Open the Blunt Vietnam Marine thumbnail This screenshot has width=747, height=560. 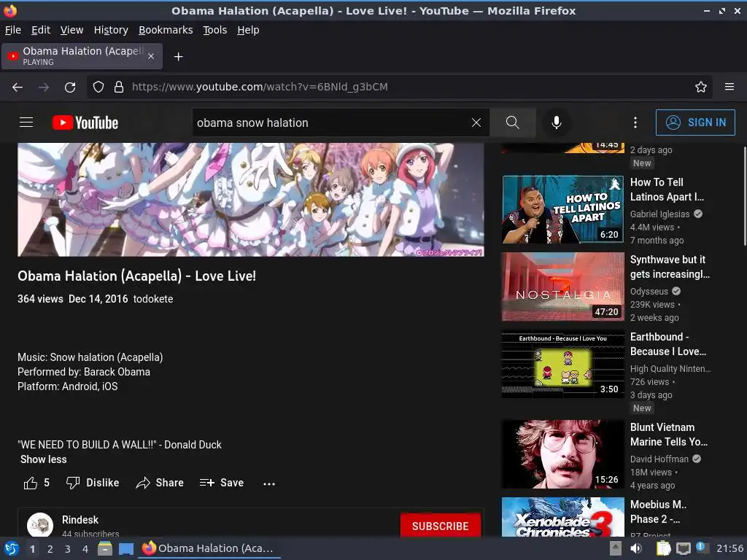tap(562, 454)
